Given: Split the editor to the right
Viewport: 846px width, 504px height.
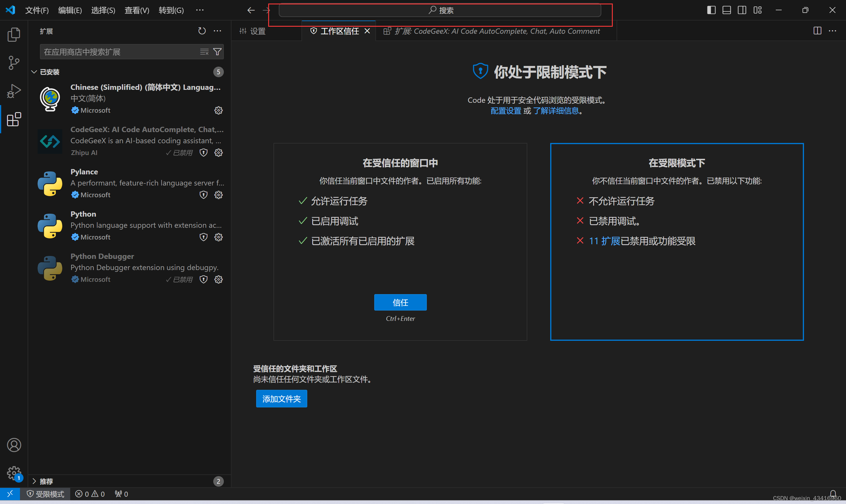Looking at the screenshot, I should [818, 31].
